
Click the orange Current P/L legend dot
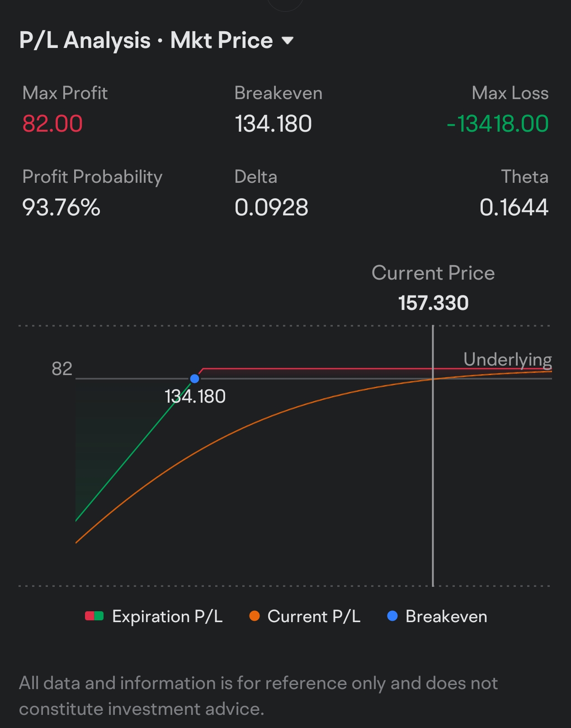tap(255, 616)
